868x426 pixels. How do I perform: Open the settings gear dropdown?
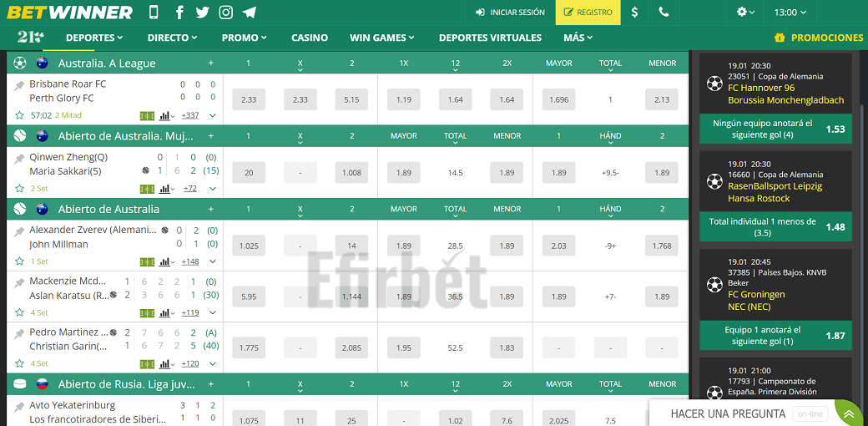(x=745, y=13)
